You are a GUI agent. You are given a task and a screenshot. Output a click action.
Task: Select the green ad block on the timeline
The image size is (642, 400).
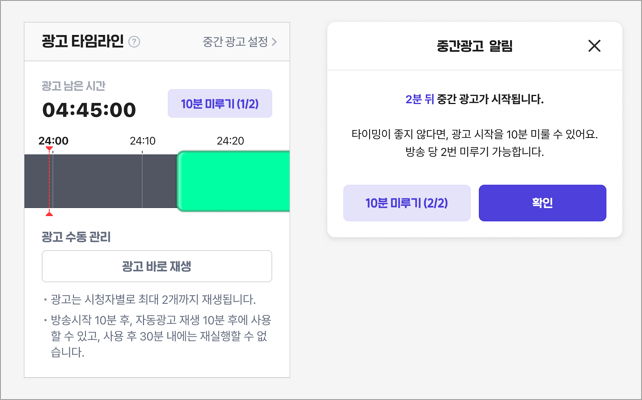coord(234,181)
